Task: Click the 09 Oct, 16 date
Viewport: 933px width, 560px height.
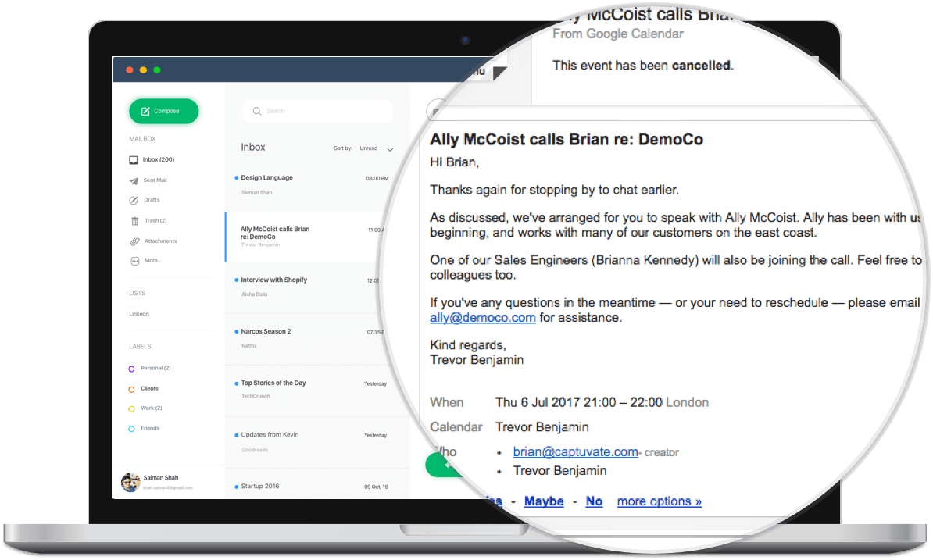Action: coord(375,487)
